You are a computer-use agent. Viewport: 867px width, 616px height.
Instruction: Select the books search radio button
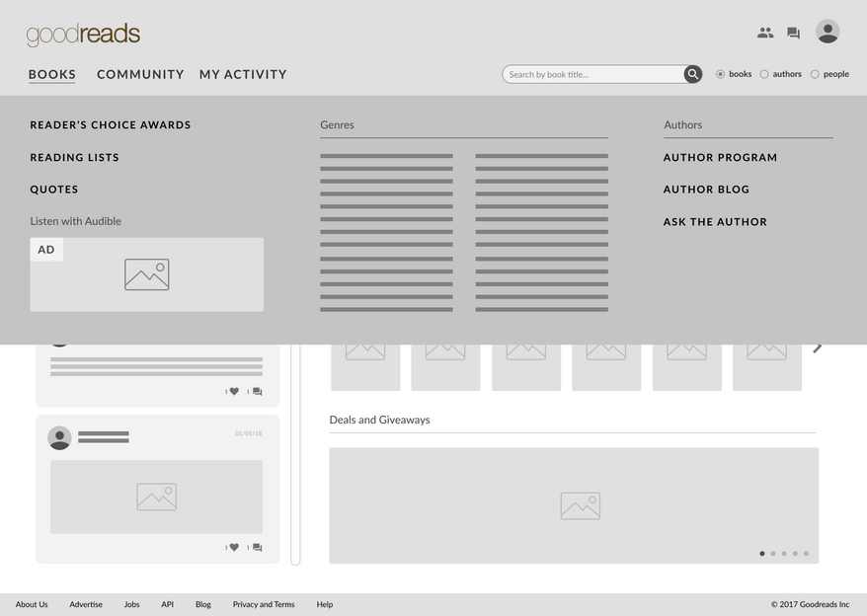[720, 74]
